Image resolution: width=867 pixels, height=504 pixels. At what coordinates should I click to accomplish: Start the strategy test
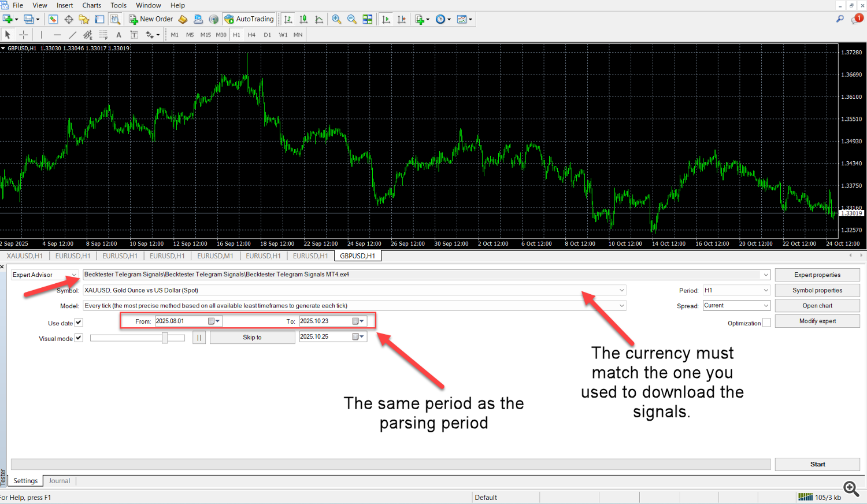click(x=817, y=464)
